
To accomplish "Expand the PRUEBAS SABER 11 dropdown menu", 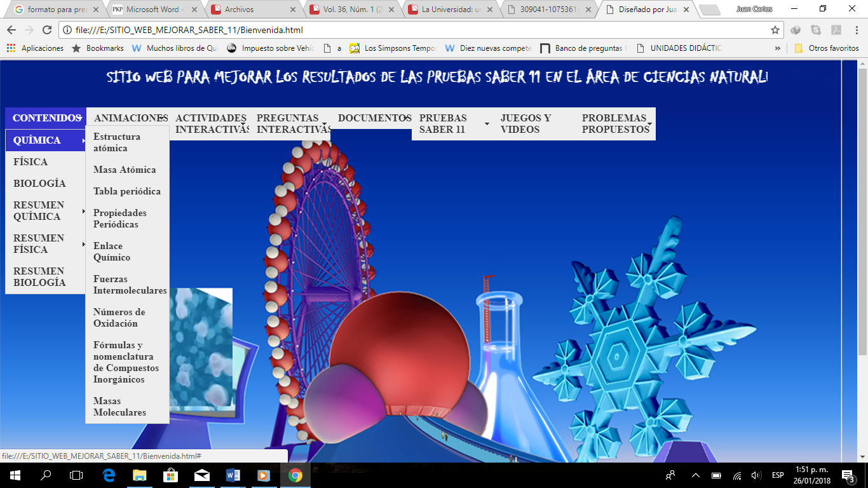I will [x=451, y=123].
